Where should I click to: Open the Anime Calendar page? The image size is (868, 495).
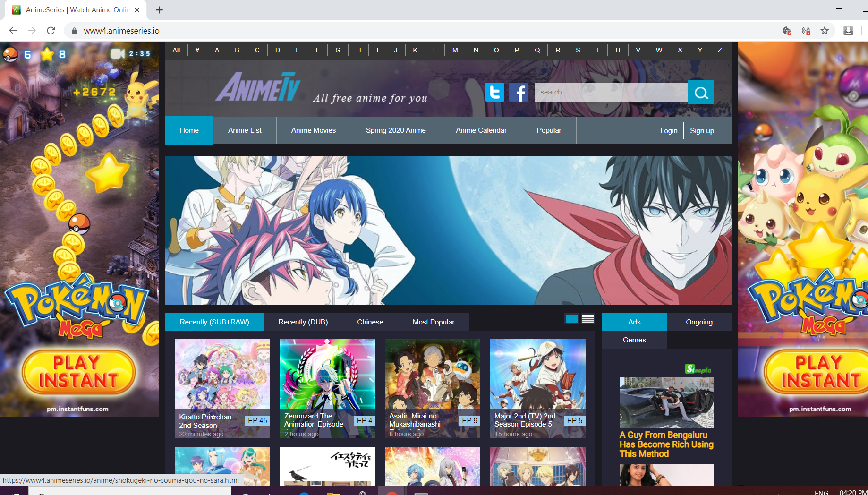(481, 130)
